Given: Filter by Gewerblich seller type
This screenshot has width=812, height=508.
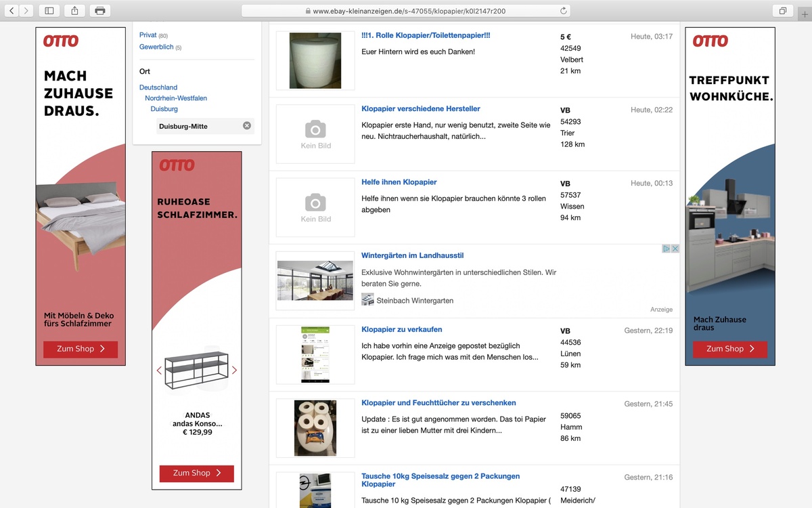Looking at the screenshot, I should pos(156,47).
